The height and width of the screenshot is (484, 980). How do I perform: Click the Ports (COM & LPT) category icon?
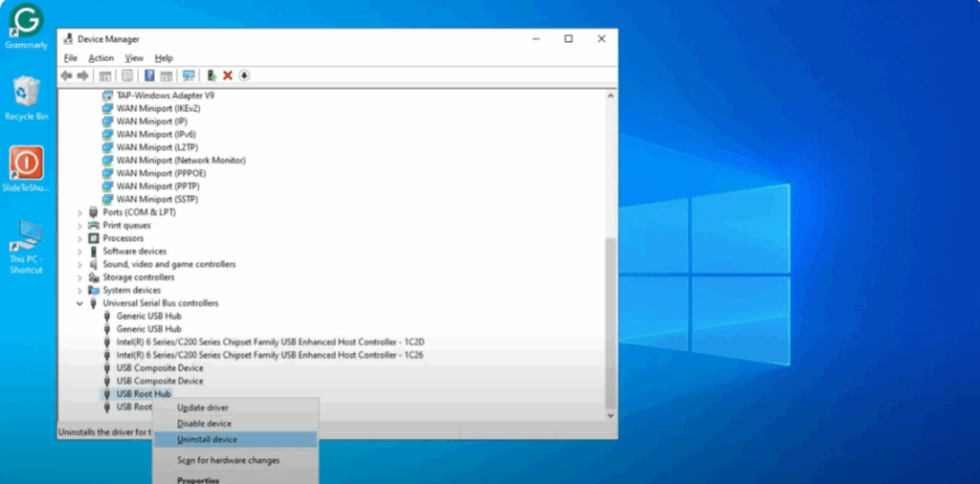pyautogui.click(x=94, y=212)
